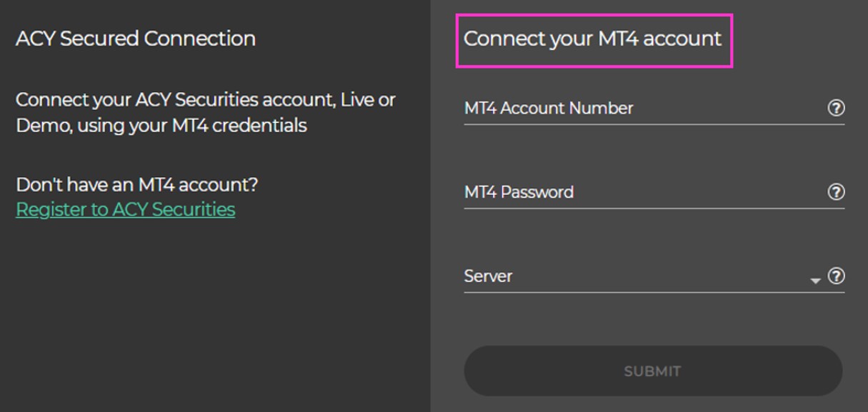Click the underline beneath MT4 Account Number
Screen dimensions: 868x412
coord(654,124)
